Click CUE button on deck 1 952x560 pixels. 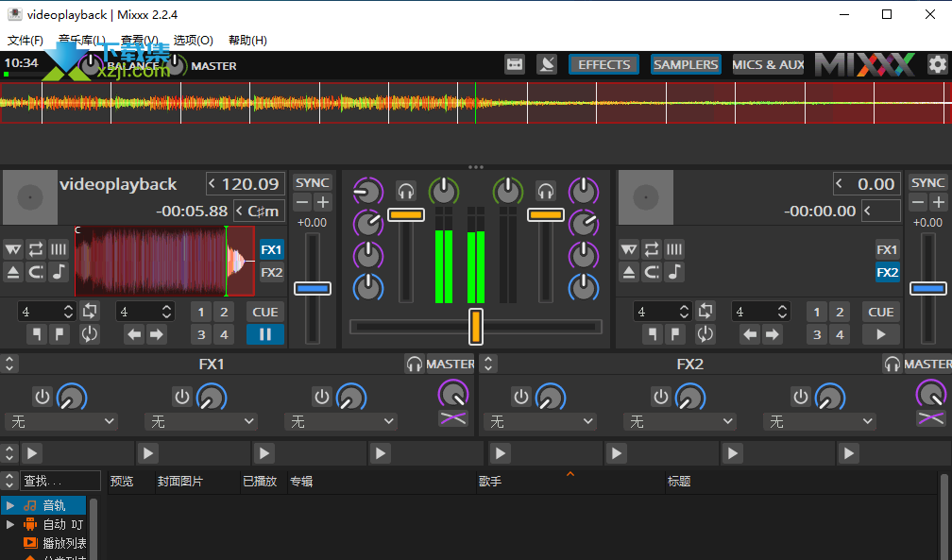click(265, 313)
